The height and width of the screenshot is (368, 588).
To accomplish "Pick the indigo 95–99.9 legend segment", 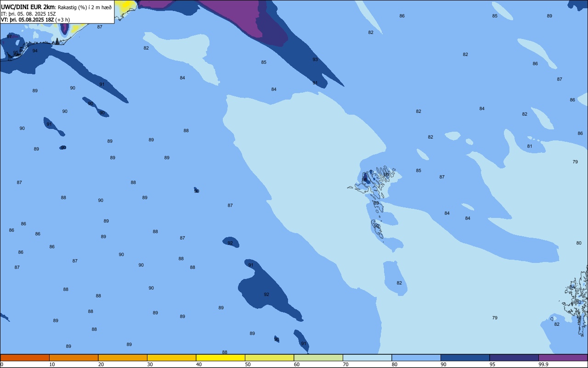I will [514, 357].
